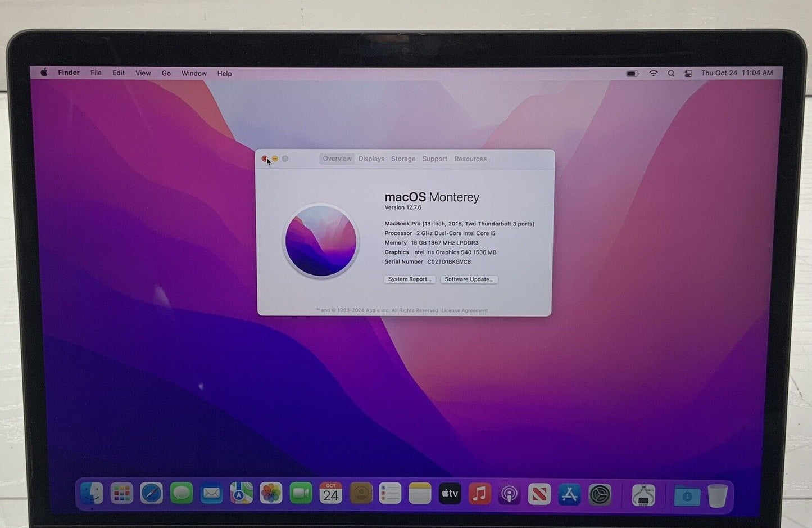Screen dimensions: 812x528
Task: Open Launchpad in the Dock
Action: [x=122, y=494]
